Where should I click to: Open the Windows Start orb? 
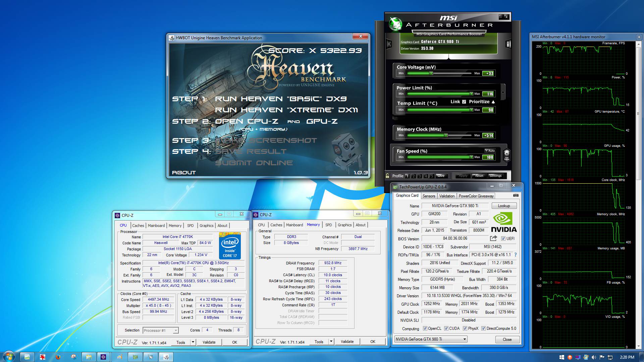9,357
